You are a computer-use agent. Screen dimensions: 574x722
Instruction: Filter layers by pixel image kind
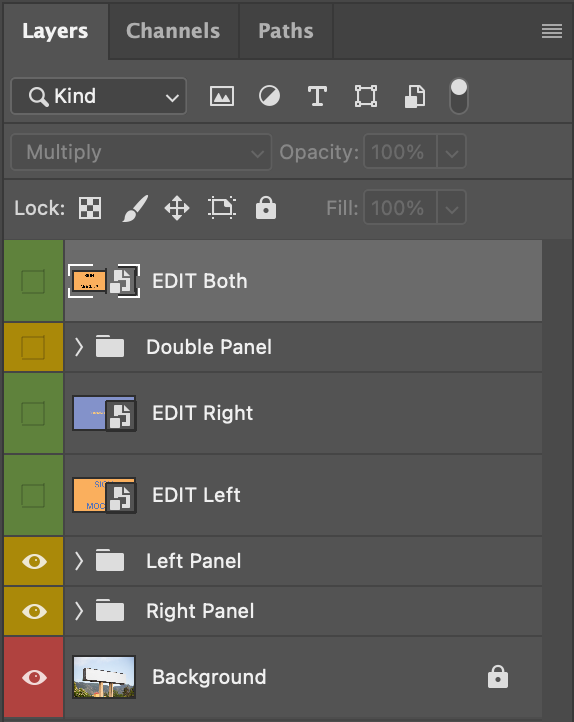[x=222, y=97]
